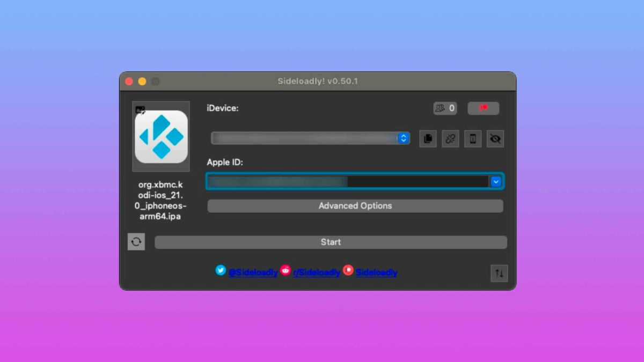Image resolution: width=644 pixels, height=362 pixels.
Task: Click the Kodi IPA app icon thumbnail
Action: tap(161, 137)
